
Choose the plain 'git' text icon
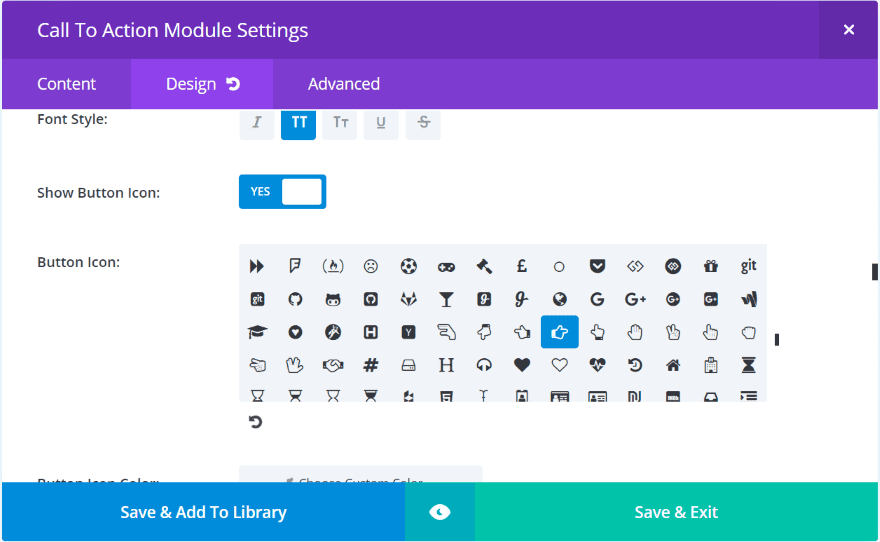click(748, 266)
